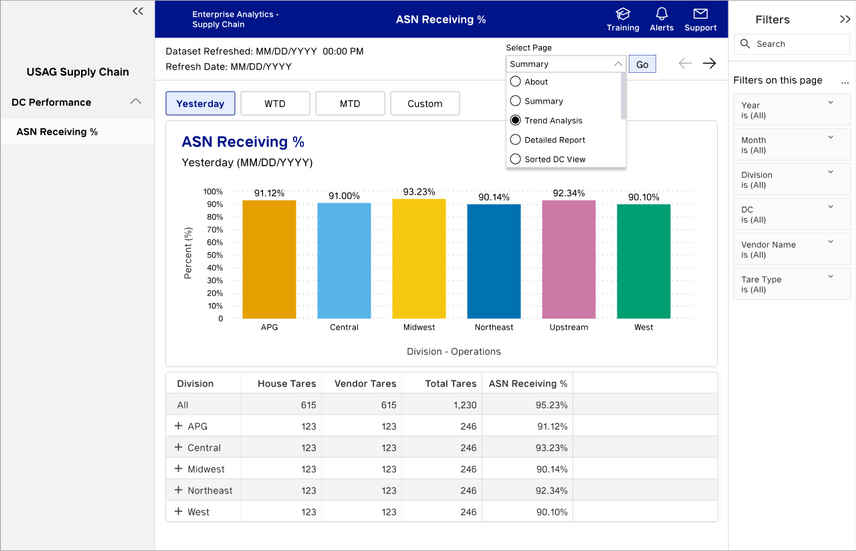Select the About page option
The width and height of the screenshot is (856, 551).
point(515,81)
